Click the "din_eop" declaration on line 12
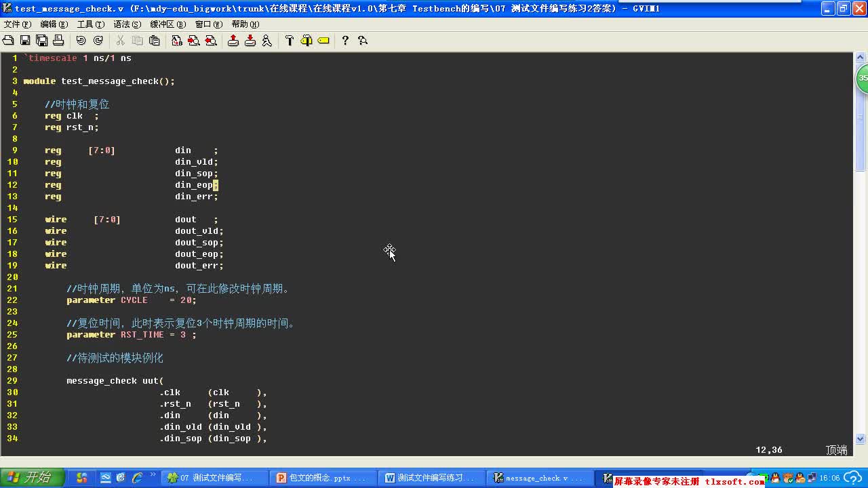This screenshot has height=488, width=868. pyautogui.click(x=194, y=185)
